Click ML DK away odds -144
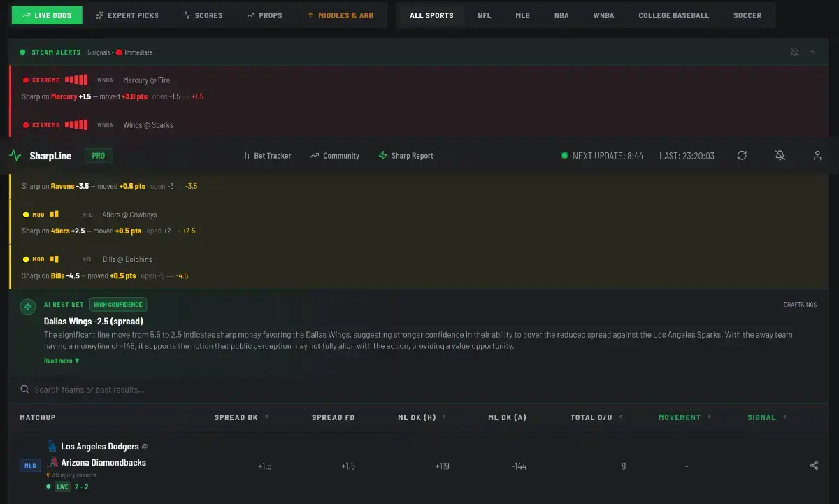839x504 pixels. pos(519,466)
